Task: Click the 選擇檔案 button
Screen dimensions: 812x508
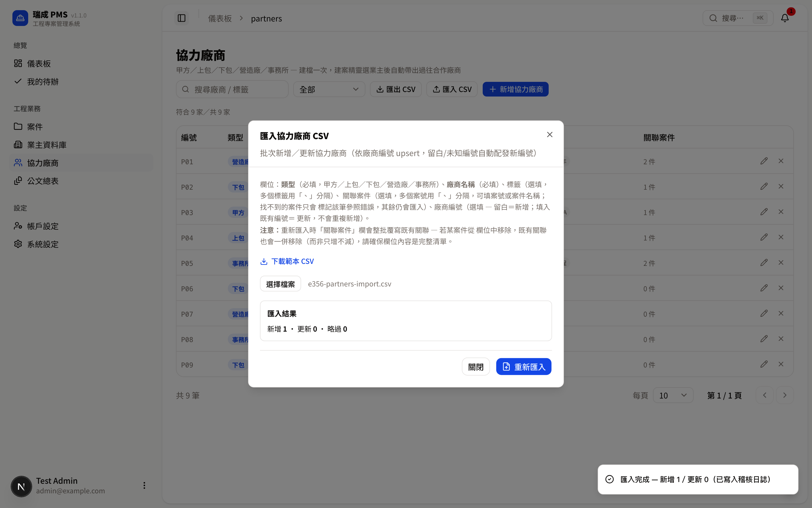Action: pos(280,284)
